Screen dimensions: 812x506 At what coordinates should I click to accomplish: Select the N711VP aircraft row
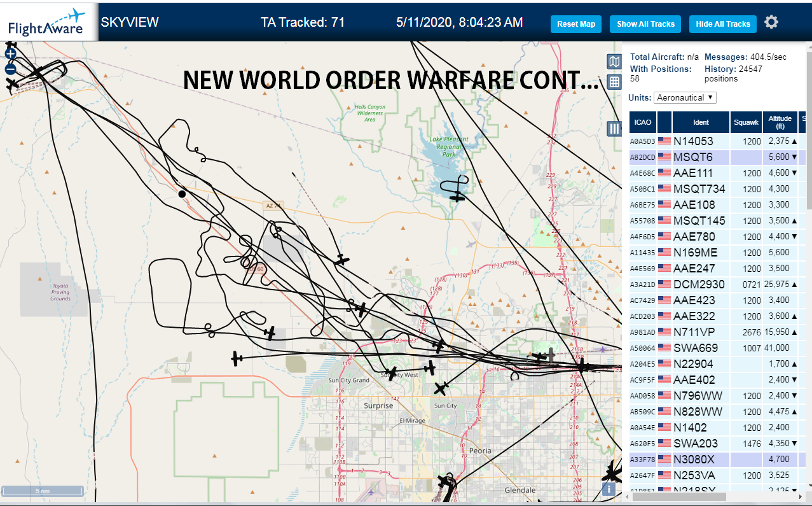pos(717,332)
